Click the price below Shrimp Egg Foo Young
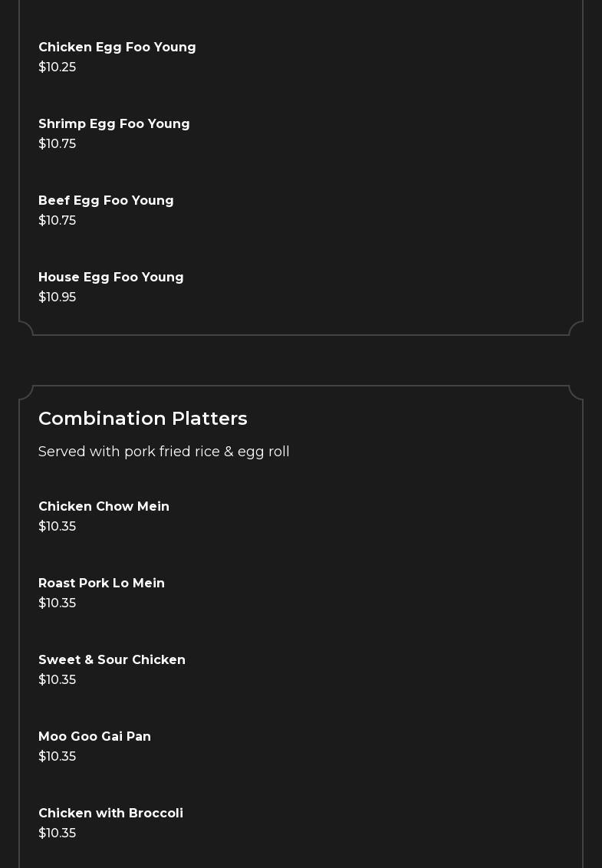Viewport: 602px width, 868px height. 58,144
